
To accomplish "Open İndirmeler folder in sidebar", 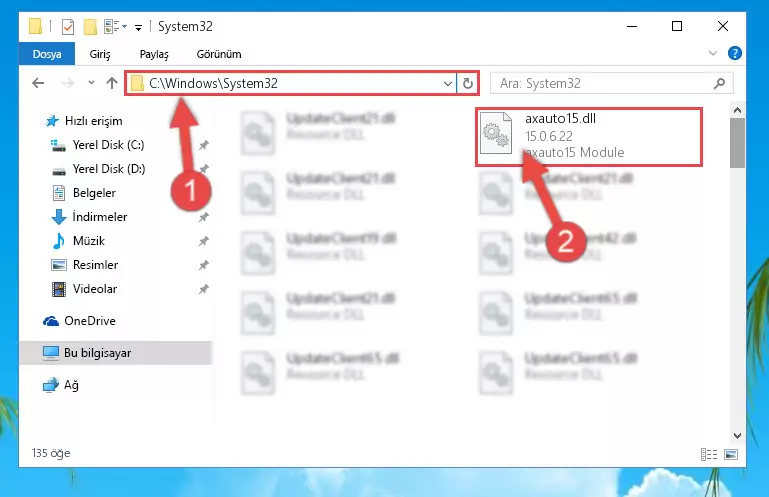I will pyautogui.click(x=100, y=217).
